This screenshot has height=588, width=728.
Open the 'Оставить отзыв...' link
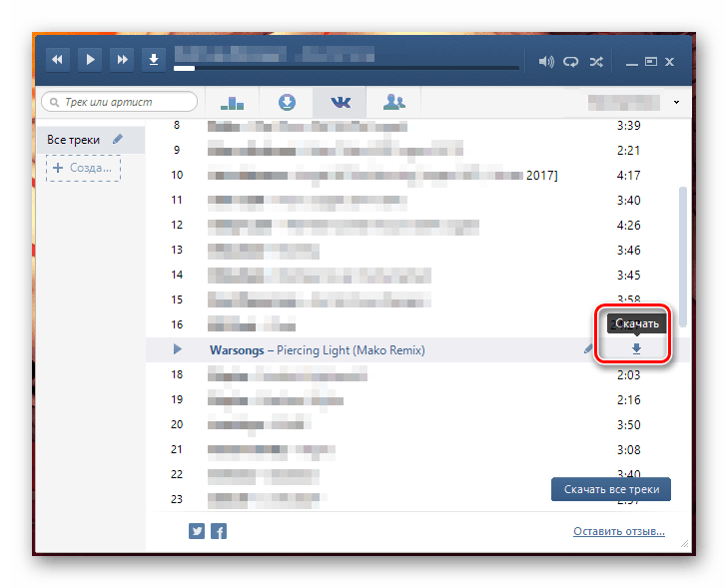(618, 531)
